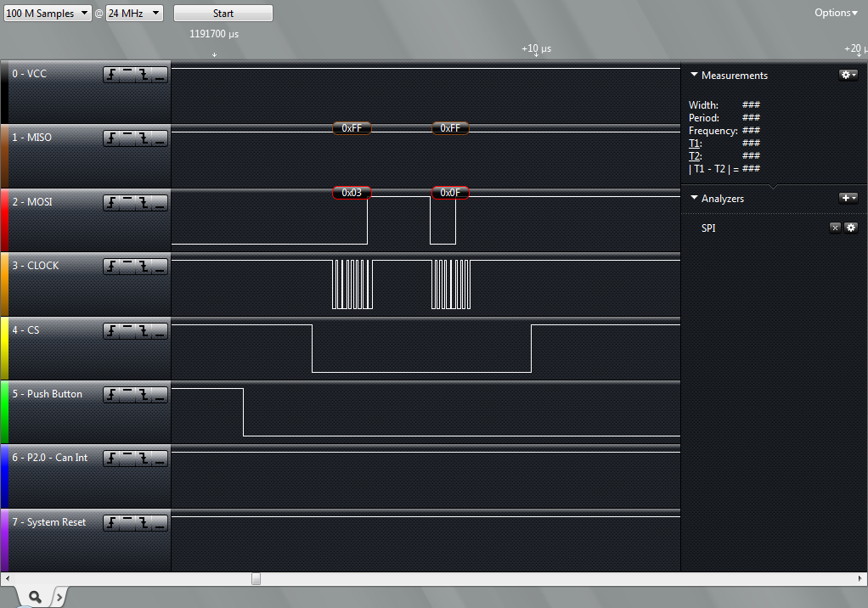Set low level trigger on MOSI channel

click(160, 203)
